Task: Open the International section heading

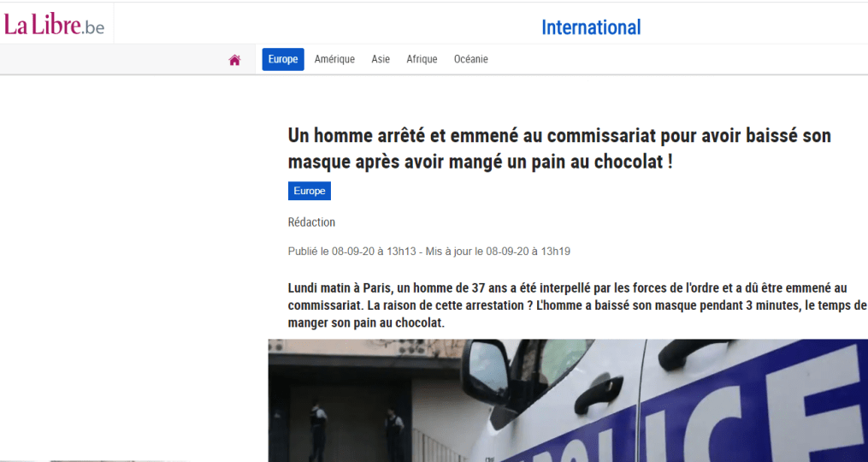Action: tap(591, 27)
